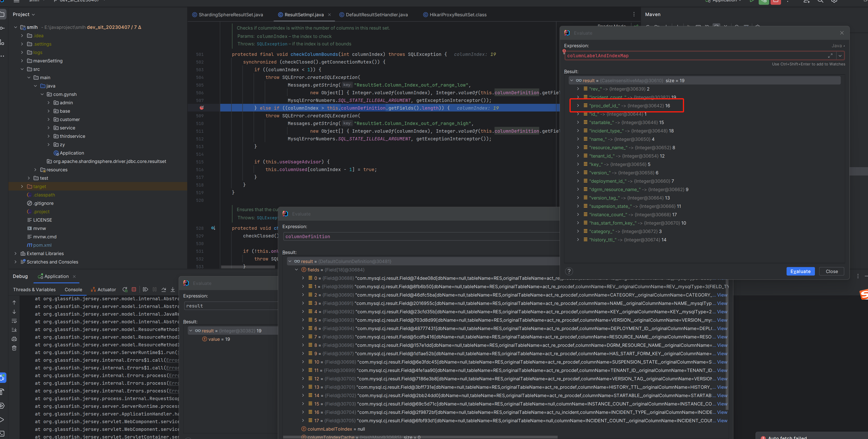
Task: Click the Step Into icon
Action: pos(173,289)
